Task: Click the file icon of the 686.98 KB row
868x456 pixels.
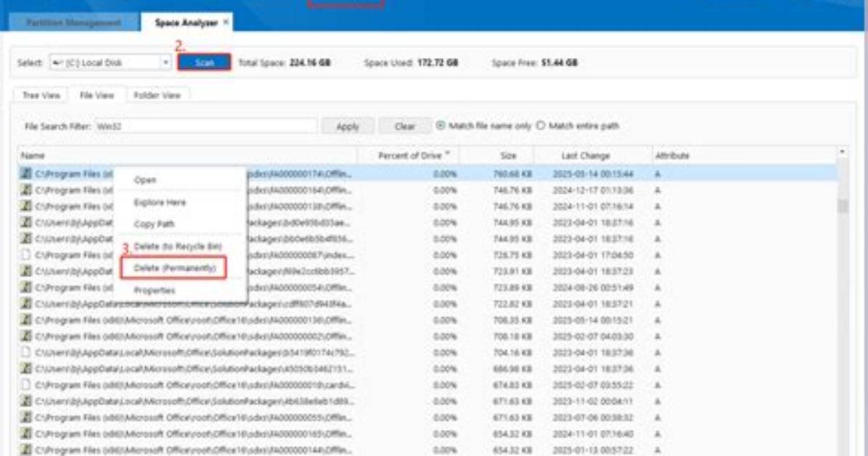Action: coord(26,368)
